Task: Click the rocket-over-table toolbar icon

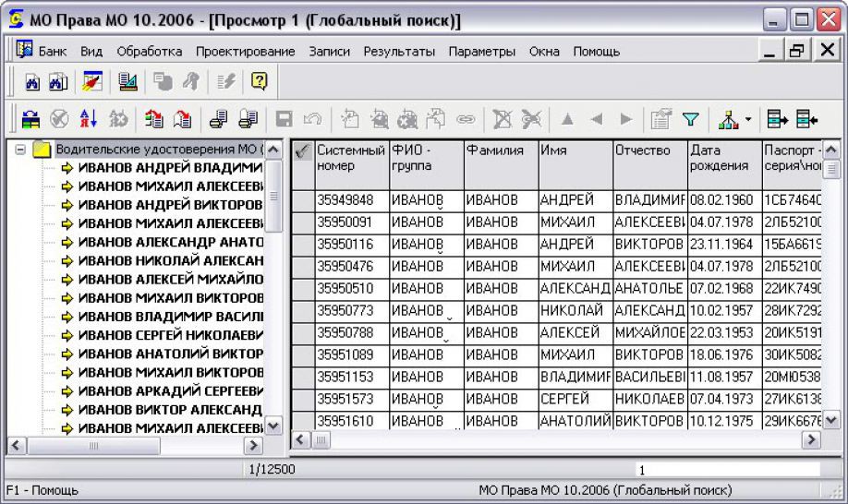Action: [x=92, y=82]
